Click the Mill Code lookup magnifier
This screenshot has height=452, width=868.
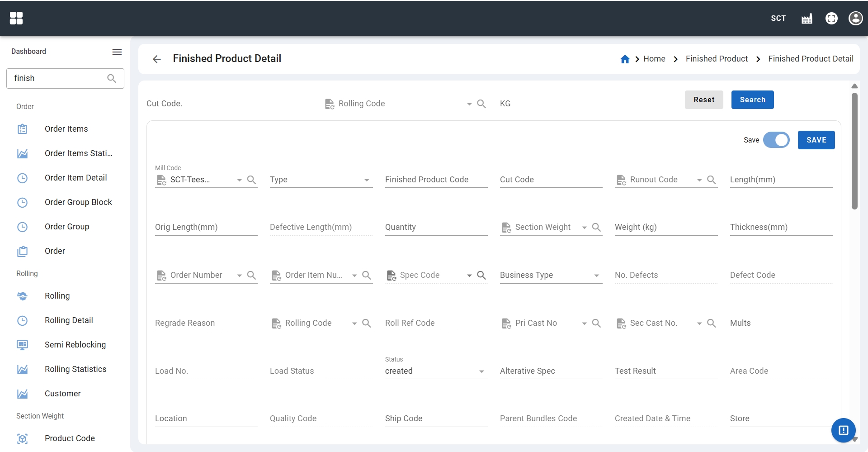pos(252,180)
